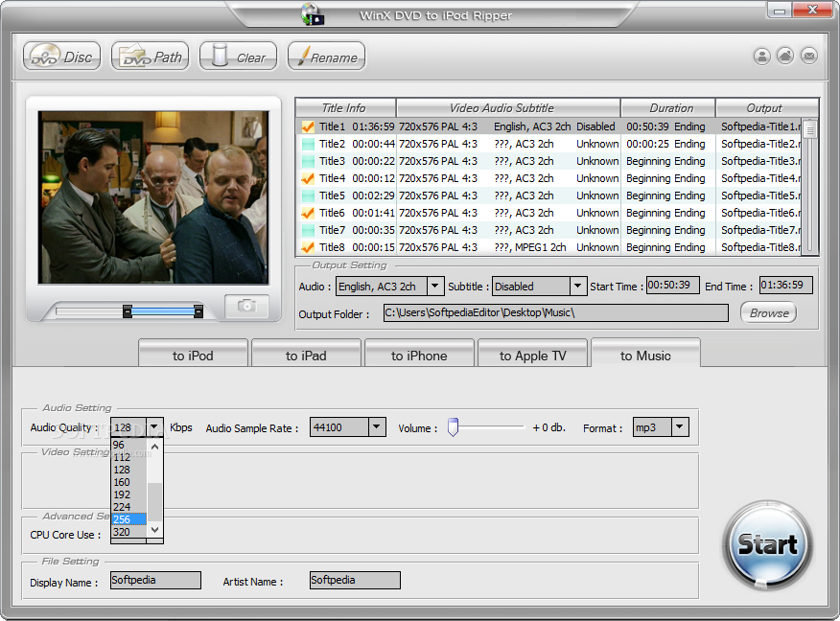
Task: Uncheck the Title8 checkbox
Action: pyautogui.click(x=308, y=247)
